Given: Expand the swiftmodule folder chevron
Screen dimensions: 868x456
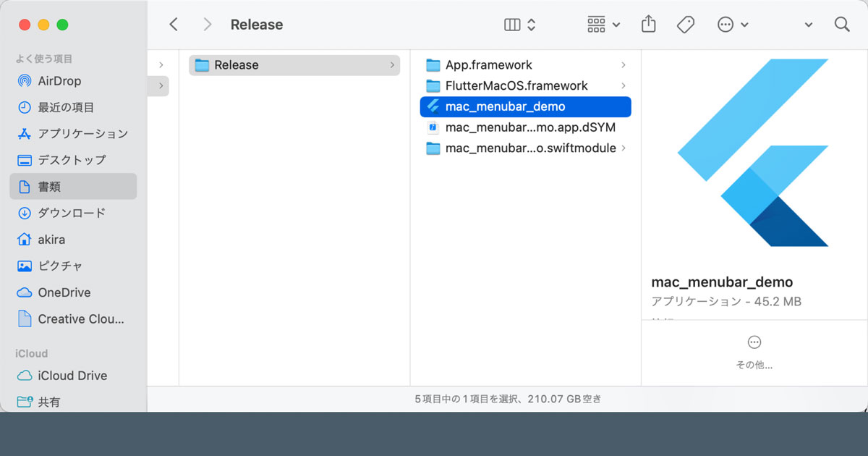Looking at the screenshot, I should point(624,148).
